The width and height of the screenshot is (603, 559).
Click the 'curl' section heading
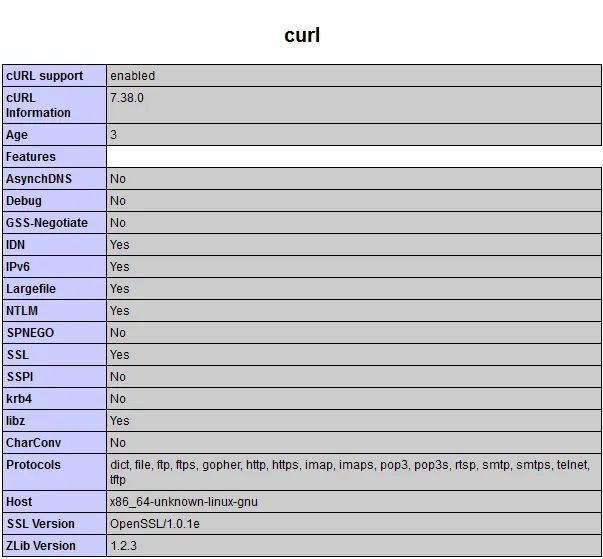(x=302, y=35)
